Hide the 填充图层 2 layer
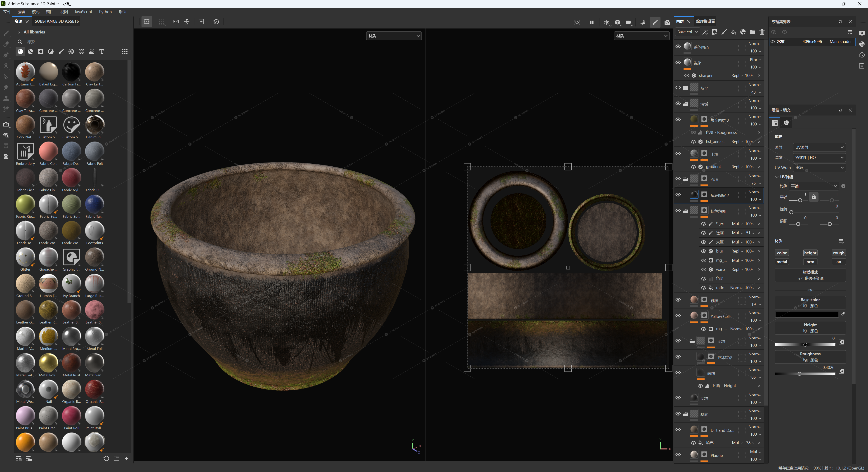868x472 pixels. pos(678,195)
